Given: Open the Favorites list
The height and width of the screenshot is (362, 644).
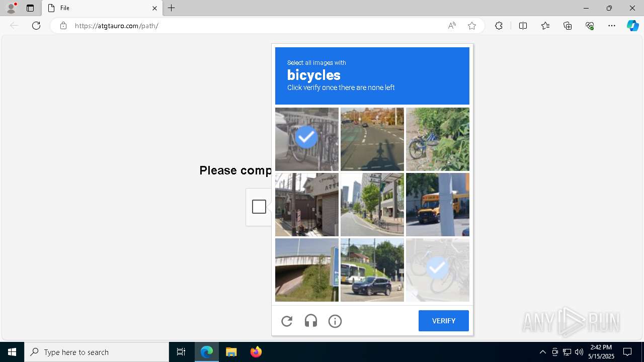Looking at the screenshot, I should point(545,26).
